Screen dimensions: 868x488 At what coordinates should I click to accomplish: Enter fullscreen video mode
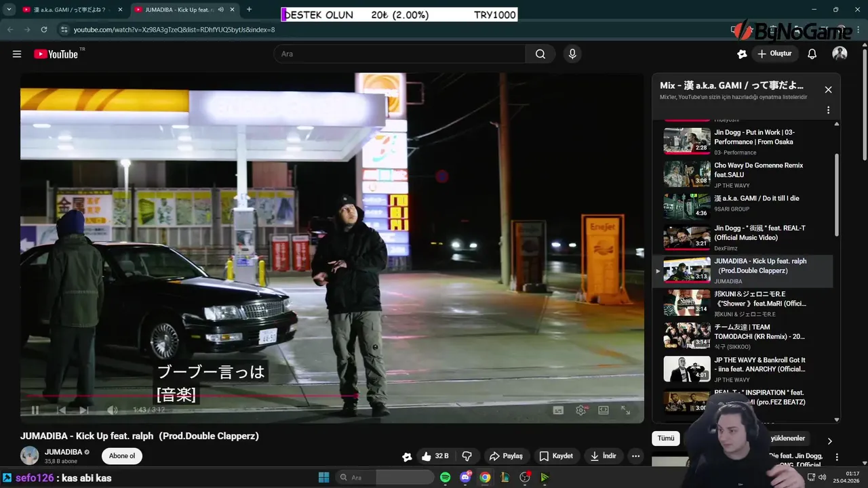625,410
